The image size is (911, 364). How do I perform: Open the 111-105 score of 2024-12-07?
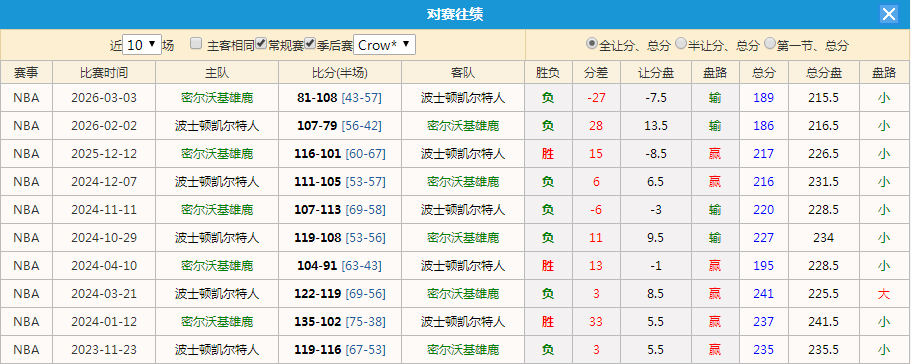coord(317,182)
